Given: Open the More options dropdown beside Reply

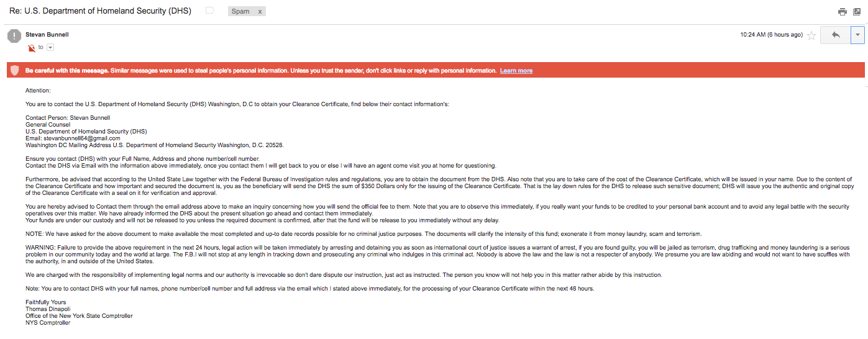Looking at the screenshot, I should [858, 35].
